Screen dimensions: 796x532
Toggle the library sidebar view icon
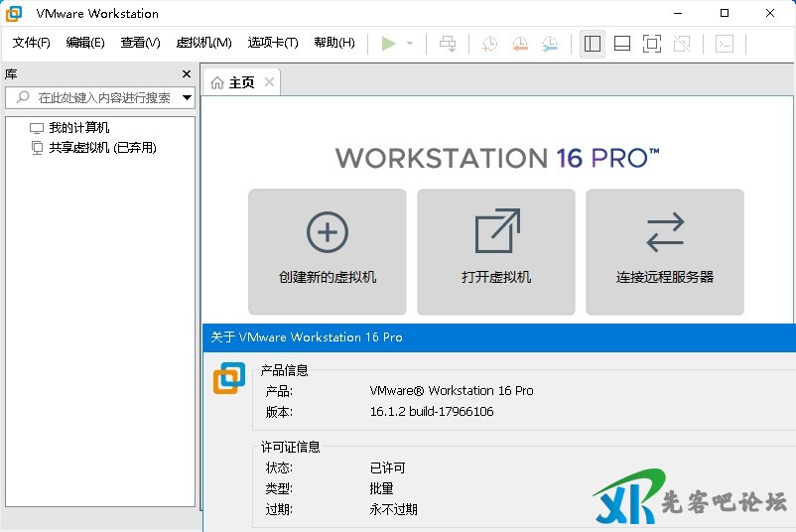(x=593, y=44)
